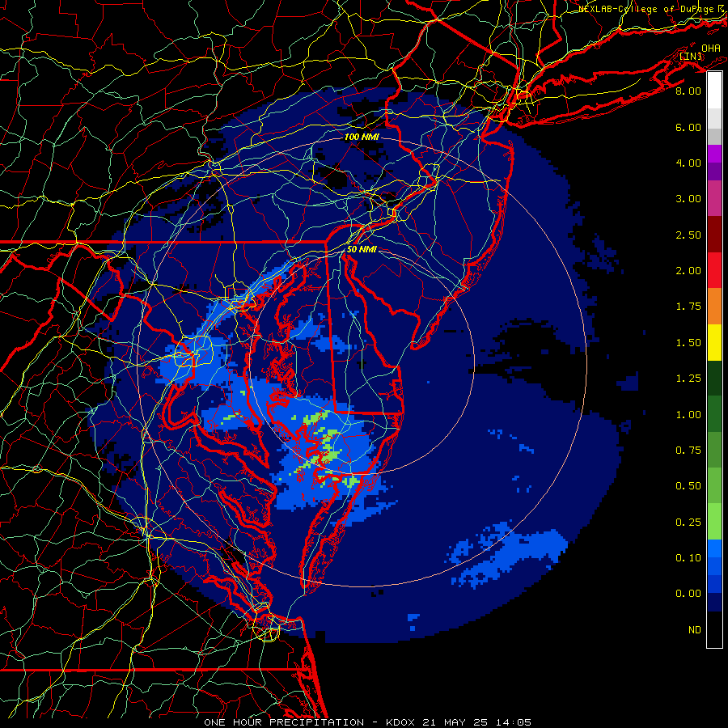Click the "50 NMI" range ring label
The width and height of the screenshot is (728, 728).
click(x=362, y=249)
